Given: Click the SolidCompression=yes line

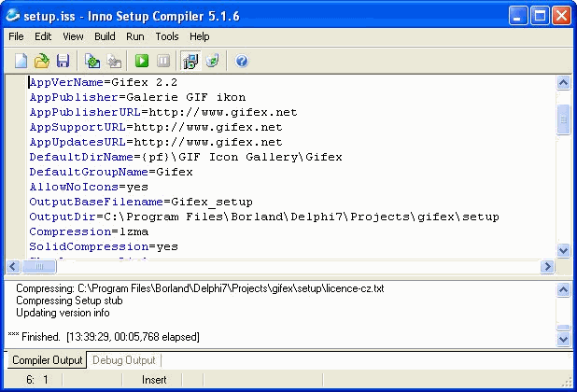Looking at the screenshot, I should [104, 246].
